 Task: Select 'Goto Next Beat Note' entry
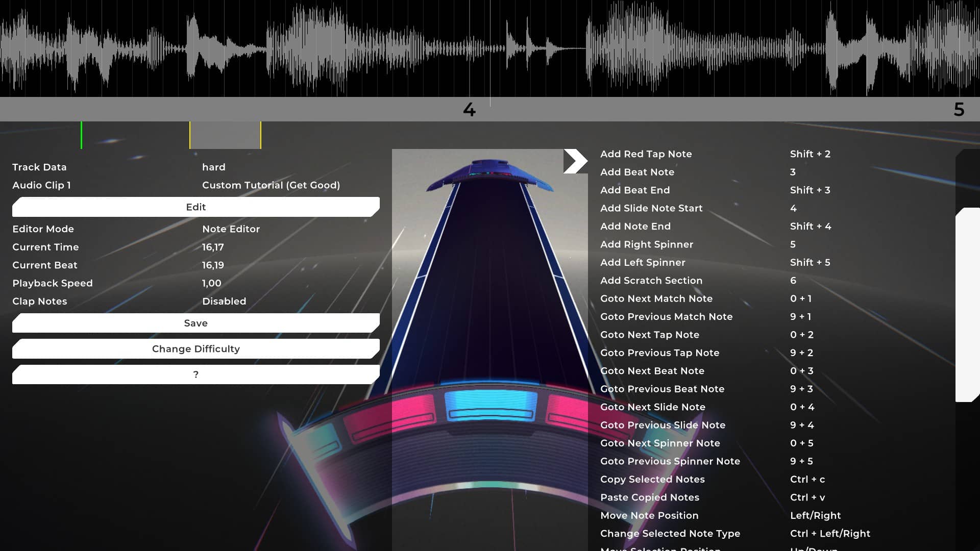tap(652, 371)
